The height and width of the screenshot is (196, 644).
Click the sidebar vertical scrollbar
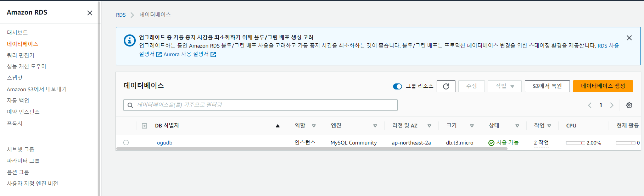click(x=99, y=99)
